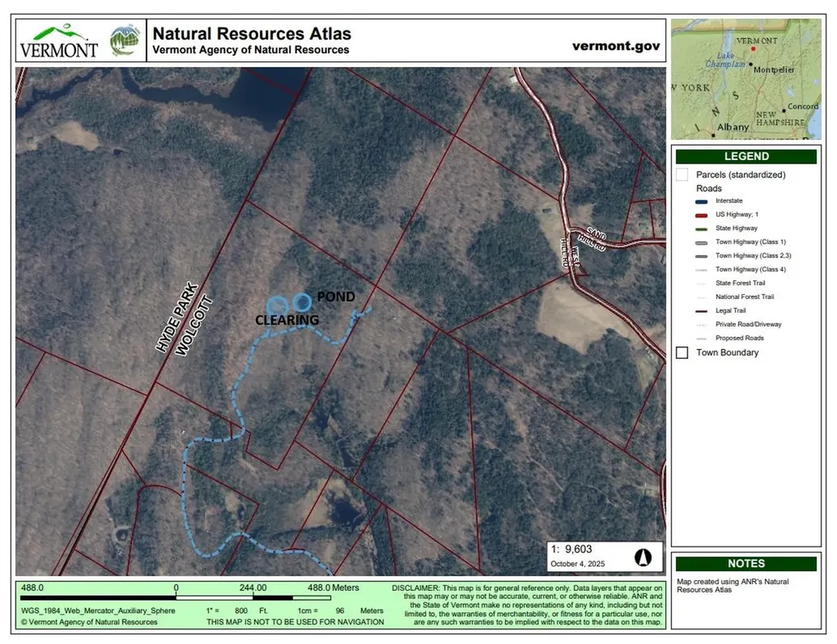Click the NOTES header bar

pyautogui.click(x=745, y=563)
